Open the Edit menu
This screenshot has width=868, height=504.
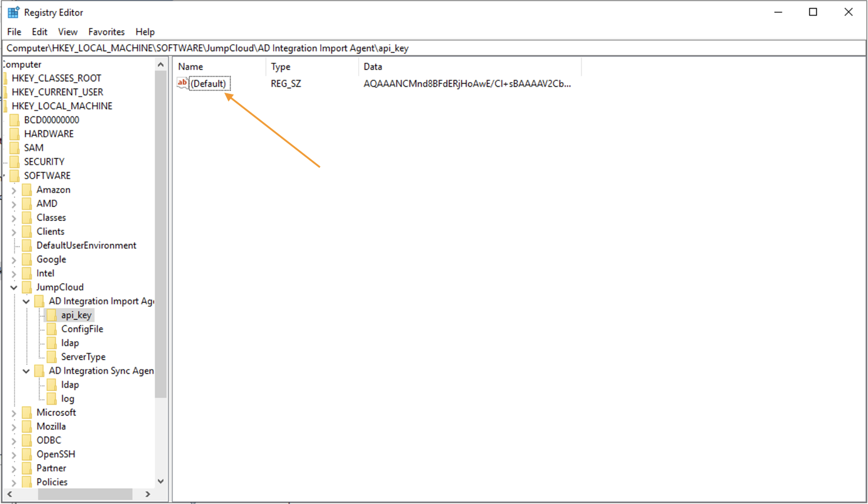pos(40,31)
